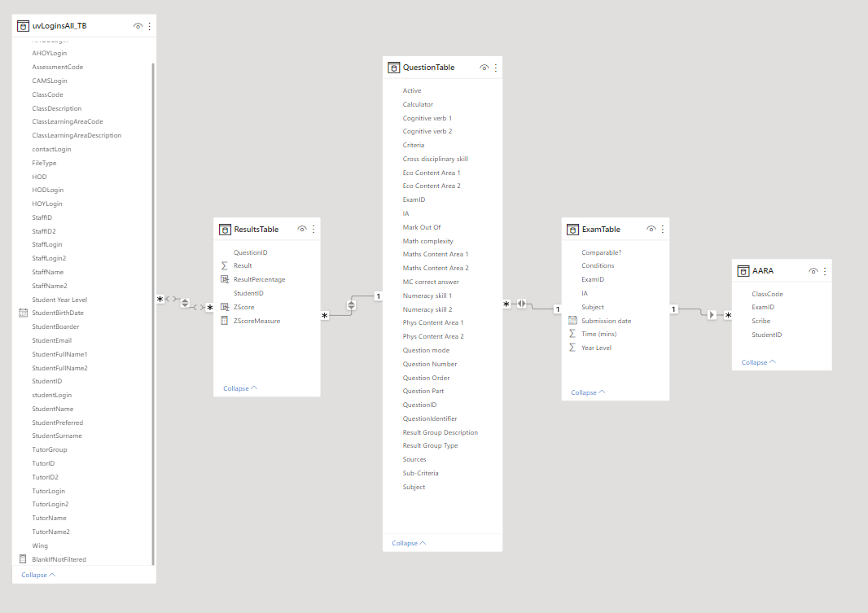Select Mark Out Of field
This screenshot has width=868, height=613.
(x=422, y=227)
